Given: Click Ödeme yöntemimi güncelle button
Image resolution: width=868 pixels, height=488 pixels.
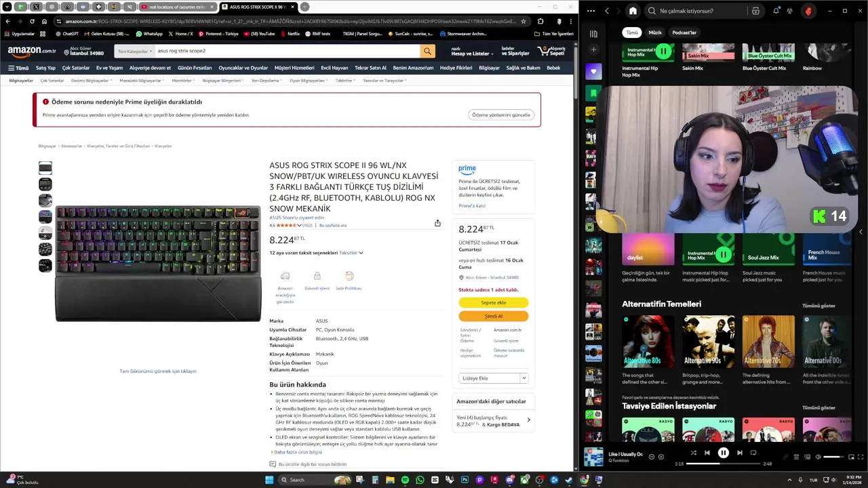Looking at the screenshot, I should [x=501, y=115].
